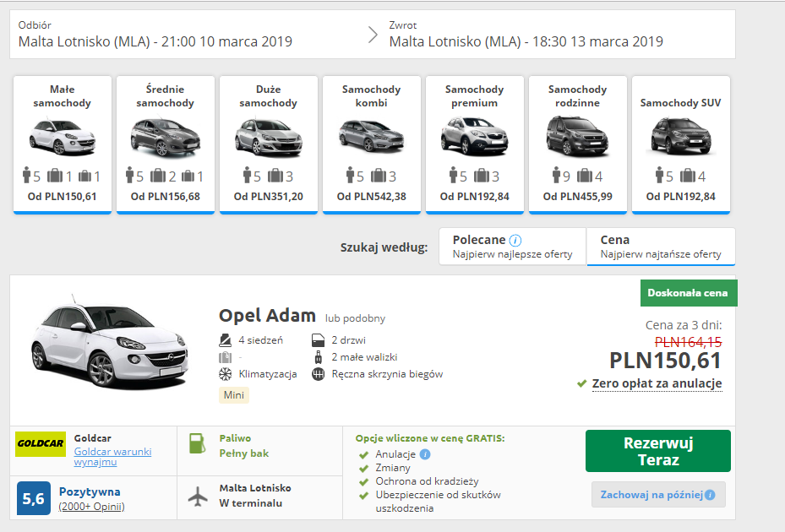Click Zero opłat za anulacje link

pyautogui.click(x=657, y=383)
